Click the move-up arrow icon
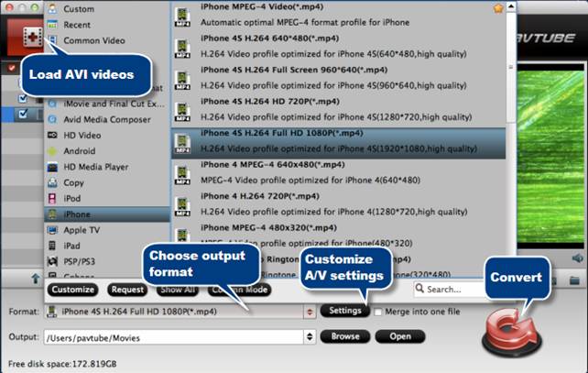The image size is (588, 373). 36,279
